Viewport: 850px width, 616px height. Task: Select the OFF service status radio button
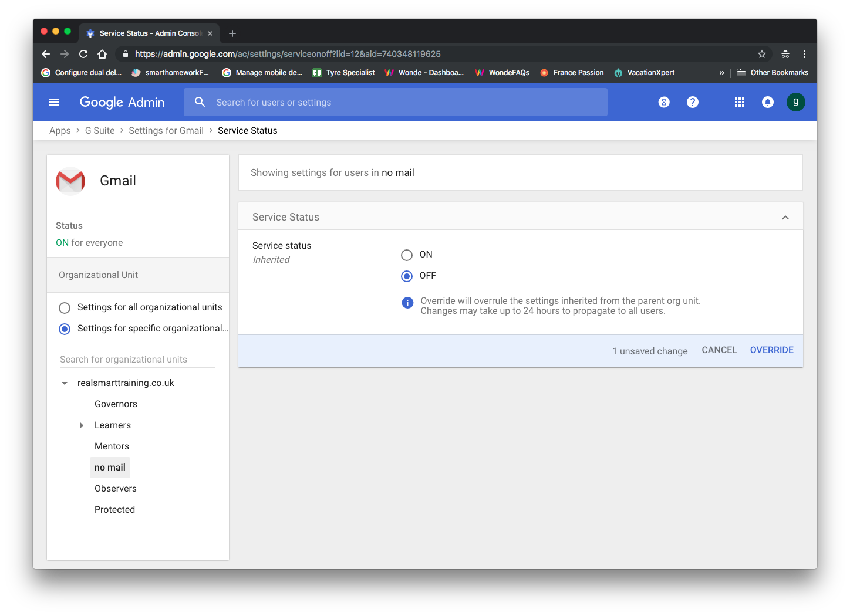coord(407,276)
